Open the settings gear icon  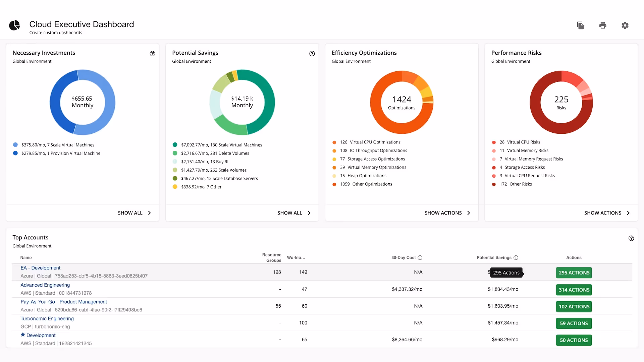625,25
